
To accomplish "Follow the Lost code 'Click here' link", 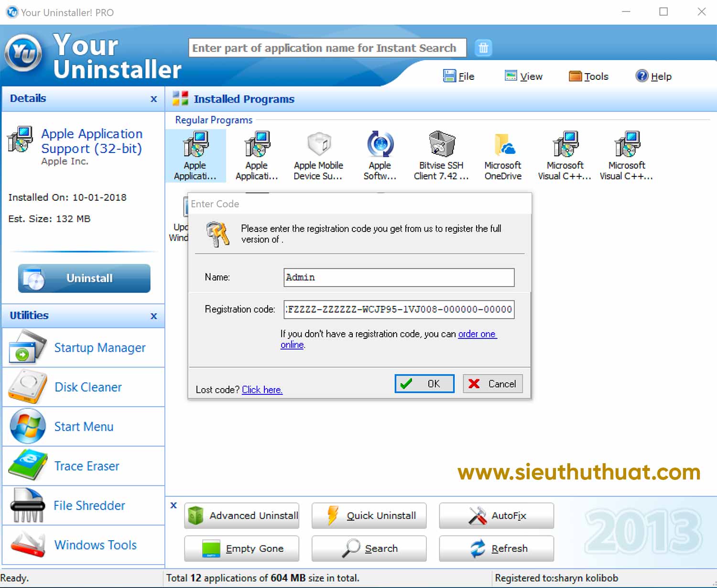I will pos(262,390).
